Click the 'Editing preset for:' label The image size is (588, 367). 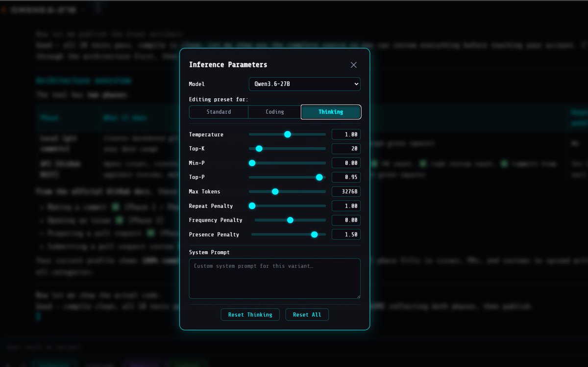click(x=219, y=99)
